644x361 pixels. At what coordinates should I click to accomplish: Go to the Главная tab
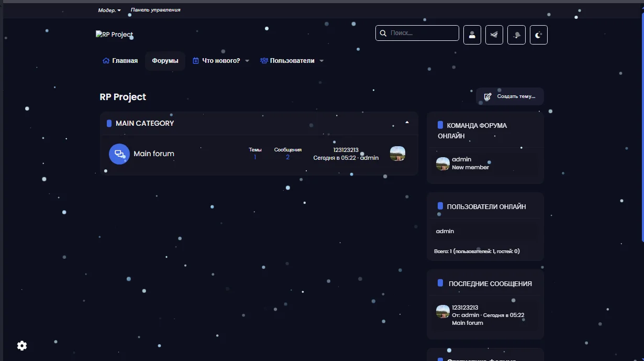[x=120, y=61]
